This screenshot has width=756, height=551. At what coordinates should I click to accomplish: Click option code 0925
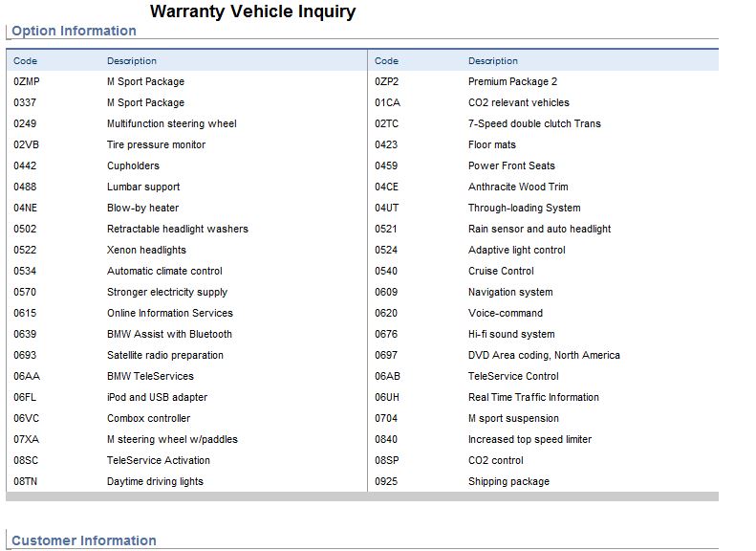386,482
